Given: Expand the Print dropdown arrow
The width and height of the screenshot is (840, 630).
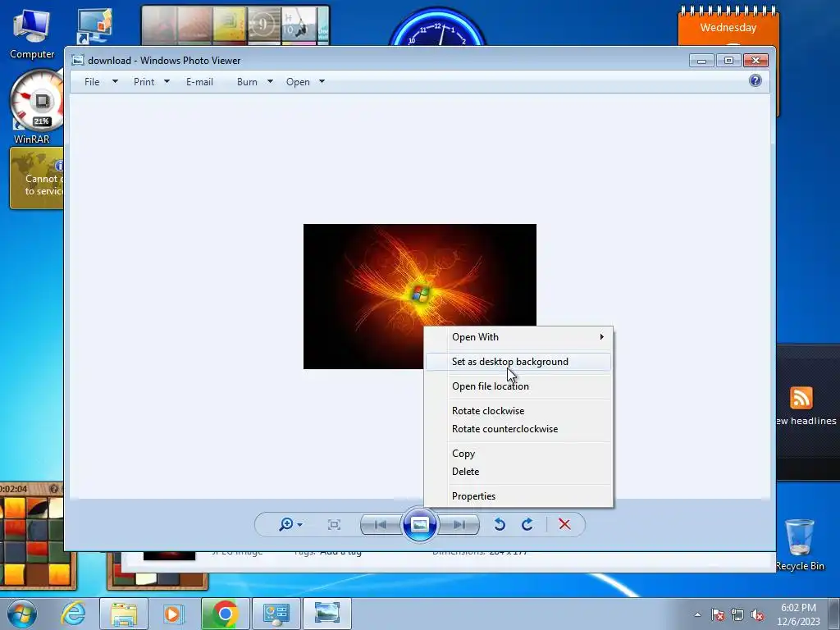Looking at the screenshot, I should tap(167, 81).
